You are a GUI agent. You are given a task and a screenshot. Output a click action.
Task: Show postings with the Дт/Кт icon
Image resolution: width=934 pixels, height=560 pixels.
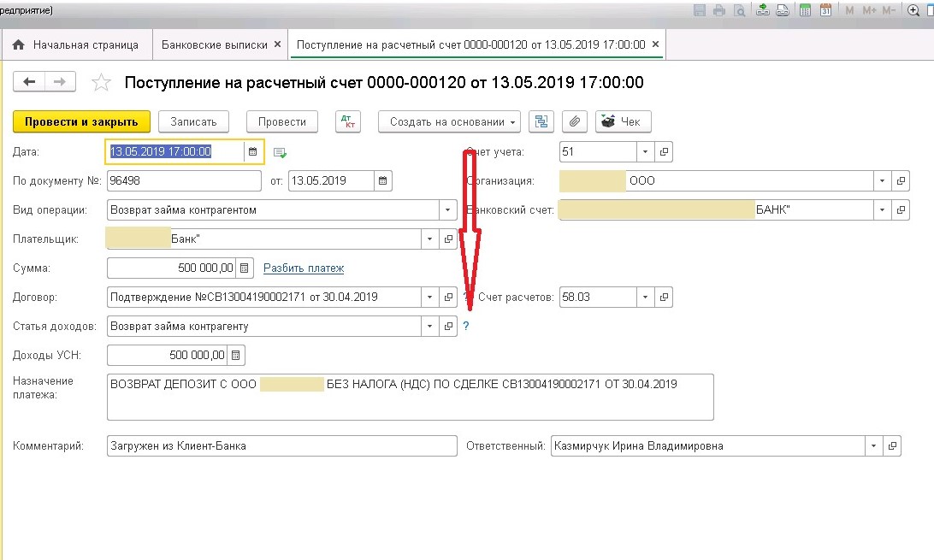(x=348, y=121)
